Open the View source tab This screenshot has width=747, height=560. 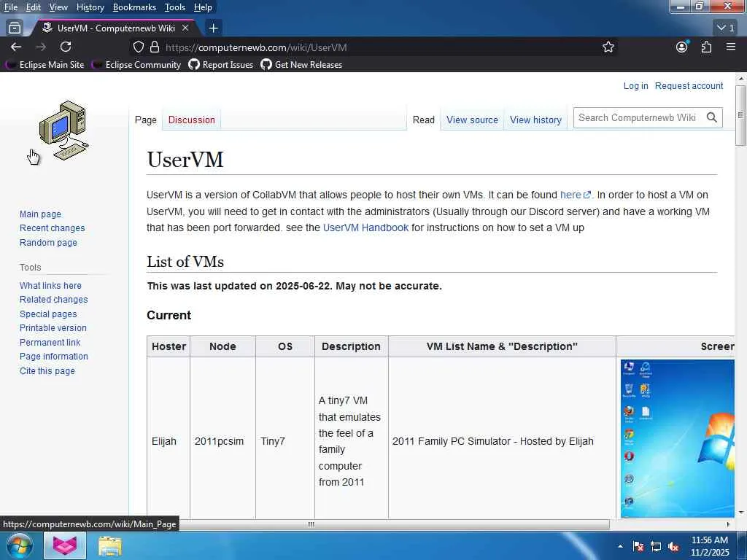[472, 120]
